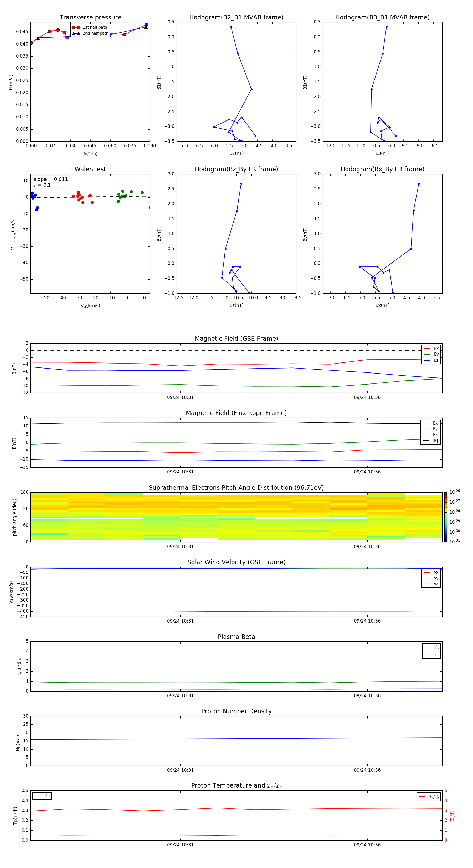Click the 'Hodogram(Bx_By FR frame)' title

[382, 169]
